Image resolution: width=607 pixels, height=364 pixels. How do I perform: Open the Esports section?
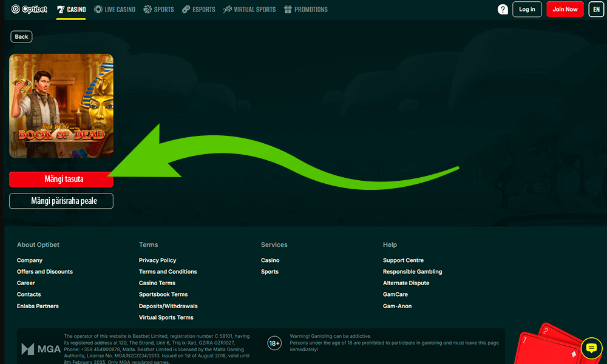click(198, 10)
